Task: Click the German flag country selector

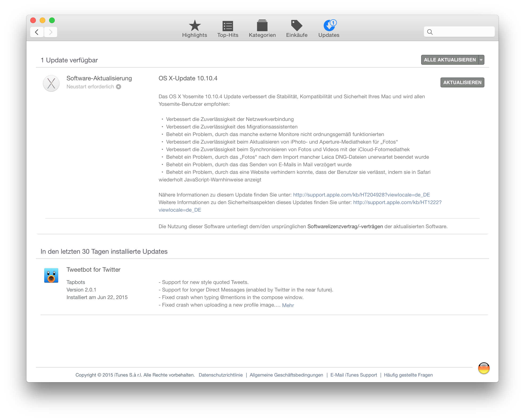Action: [484, 368]
